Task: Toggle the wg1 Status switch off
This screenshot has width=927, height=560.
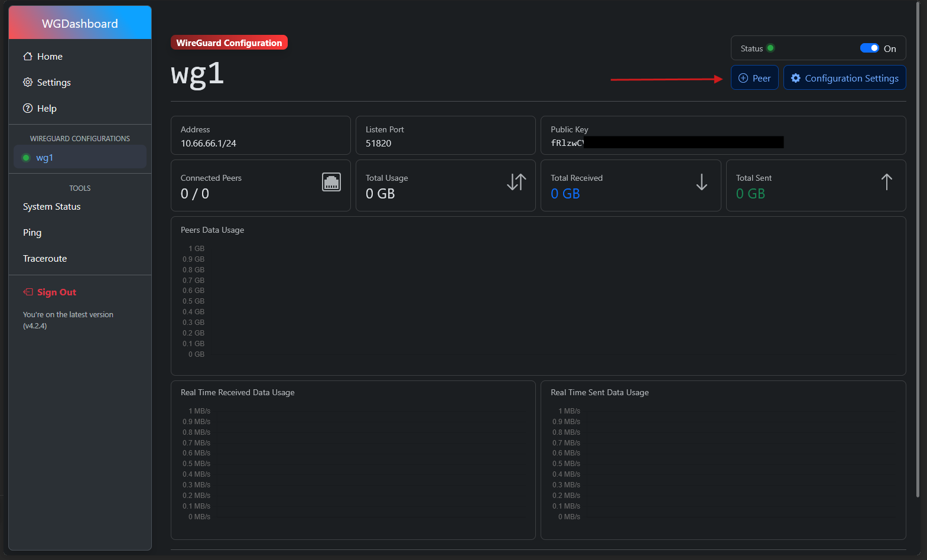Action: point(869,48)
